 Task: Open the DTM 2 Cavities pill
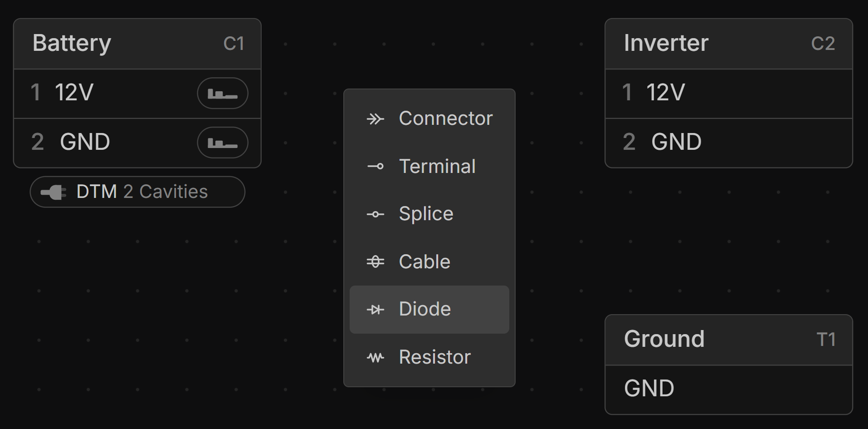point(137,192)
